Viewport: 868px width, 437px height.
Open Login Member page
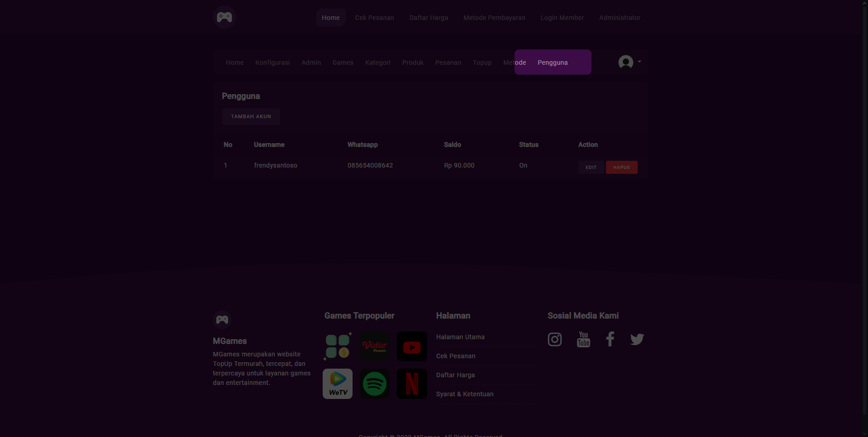pos(562,18)
